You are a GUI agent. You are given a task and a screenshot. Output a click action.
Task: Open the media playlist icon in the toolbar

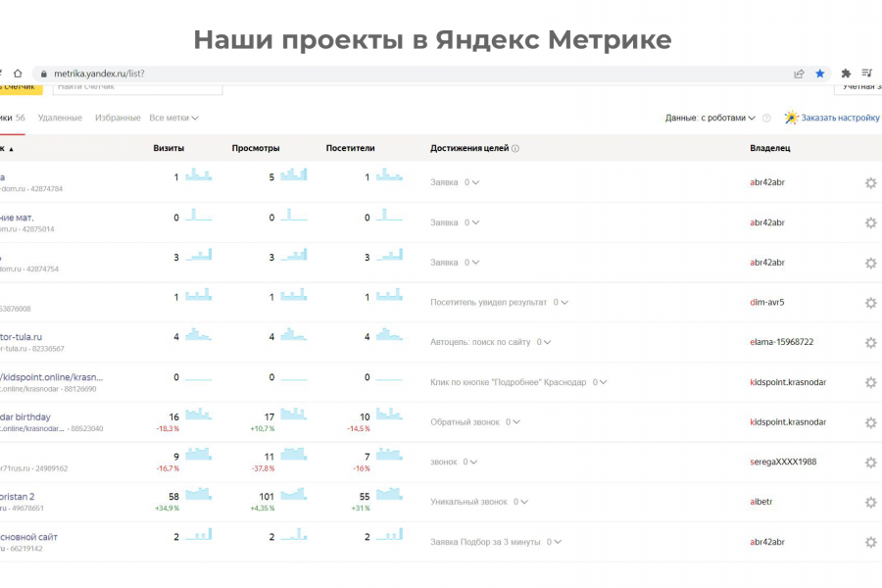(x=867, y=73)
